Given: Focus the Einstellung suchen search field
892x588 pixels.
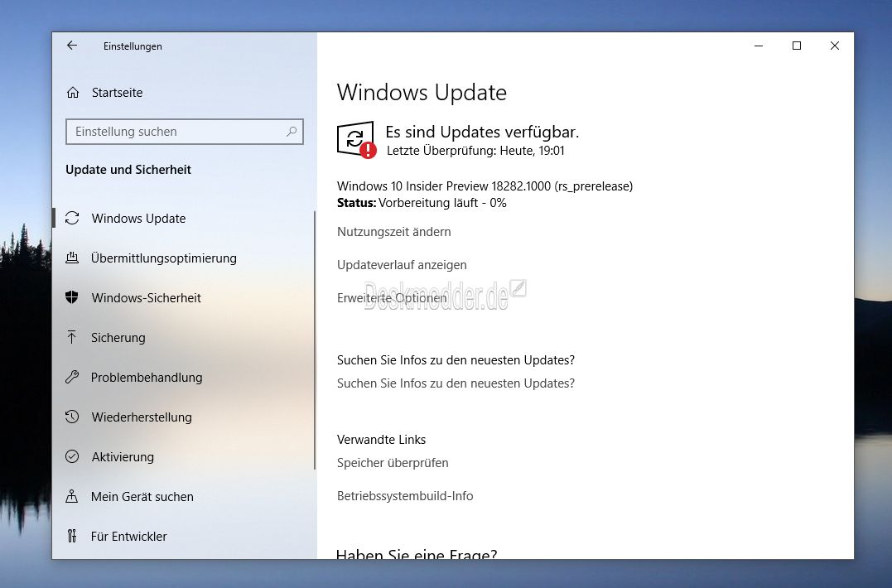Looking at the screenshot, I should point(185,132).
